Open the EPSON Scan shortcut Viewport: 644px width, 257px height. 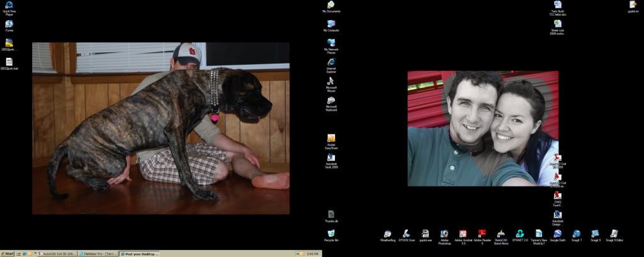tap(407, 236)
